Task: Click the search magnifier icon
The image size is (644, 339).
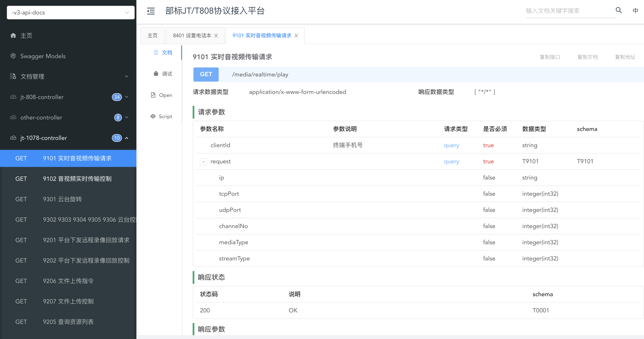Action: tap(618, 10)
